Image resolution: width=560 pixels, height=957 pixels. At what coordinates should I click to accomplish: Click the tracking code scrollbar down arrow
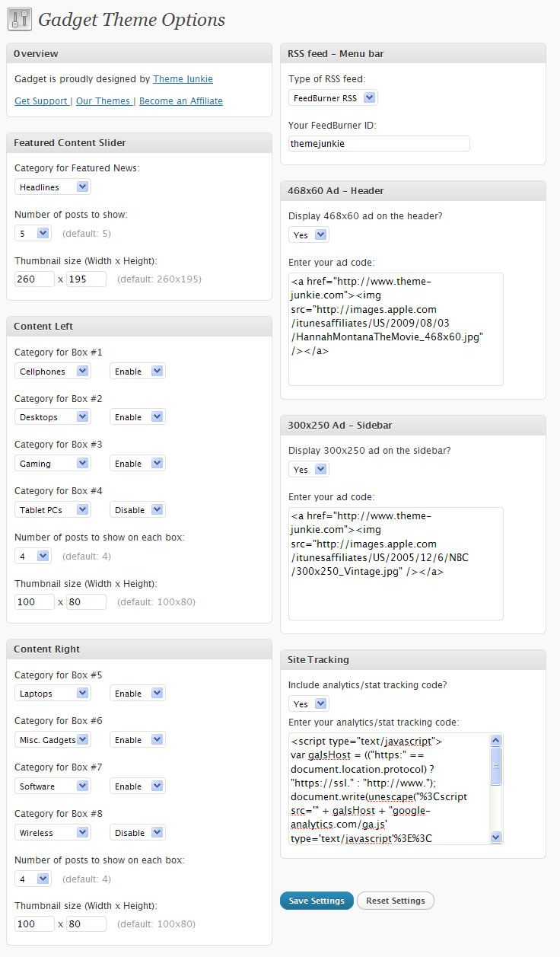(496, 837)
